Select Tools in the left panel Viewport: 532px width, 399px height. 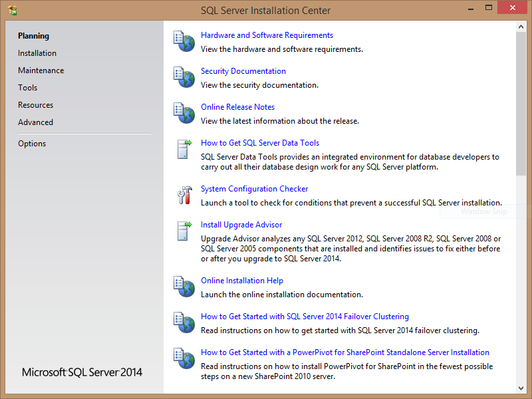28,88
